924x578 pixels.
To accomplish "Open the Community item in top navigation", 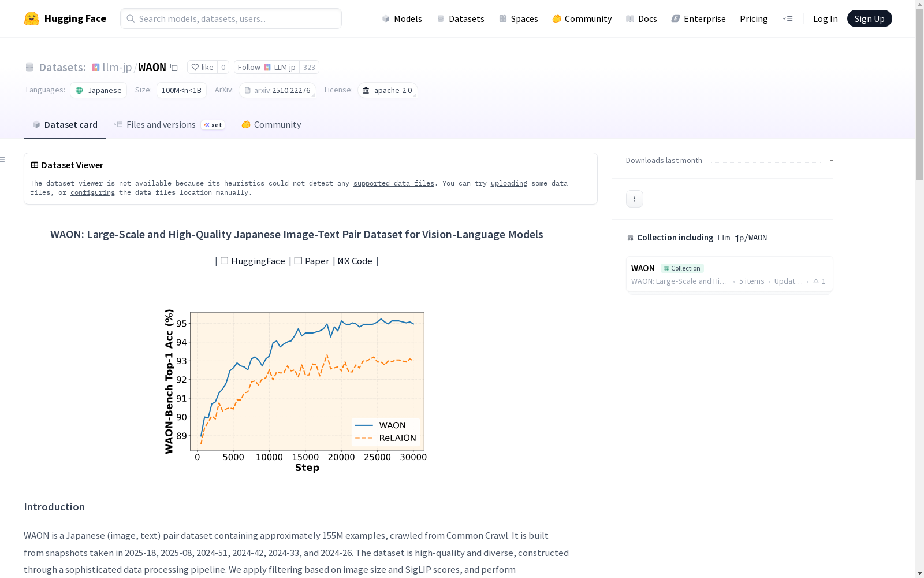I will coord(582,18).
